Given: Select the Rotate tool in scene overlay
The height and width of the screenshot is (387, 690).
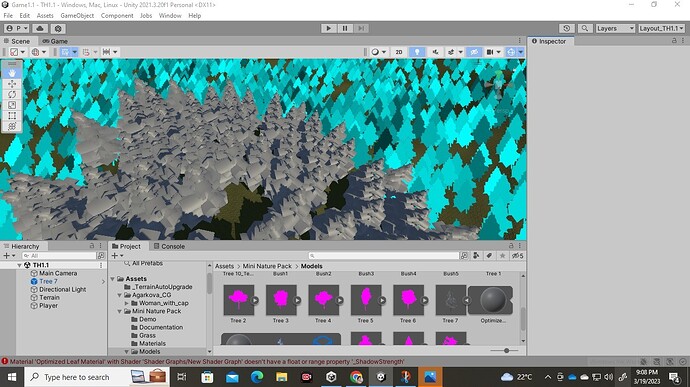Looking at the screenshot, I should click(x=12, y=94).
